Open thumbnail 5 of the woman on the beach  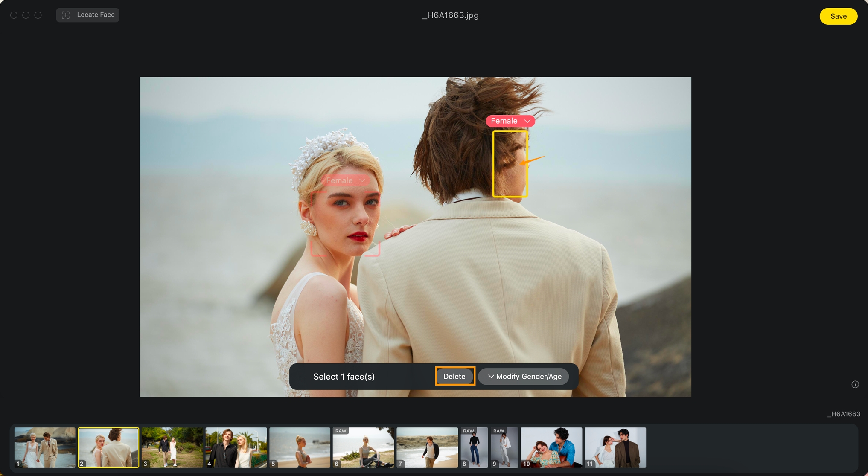(x=300, y=447)
